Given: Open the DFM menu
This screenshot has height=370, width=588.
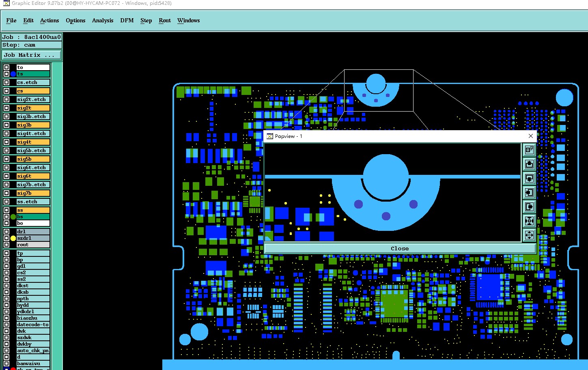Looking at the screenshot, I should point(127,20).
